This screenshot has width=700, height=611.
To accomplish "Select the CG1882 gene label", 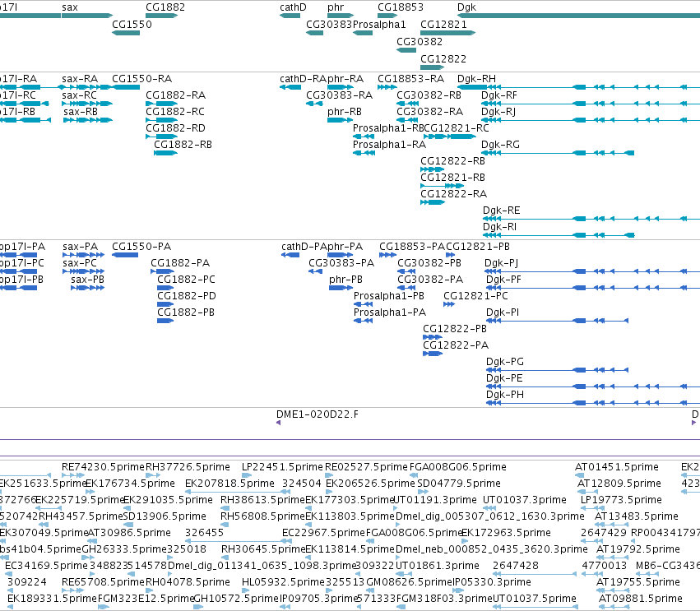I will pos(165,7).
